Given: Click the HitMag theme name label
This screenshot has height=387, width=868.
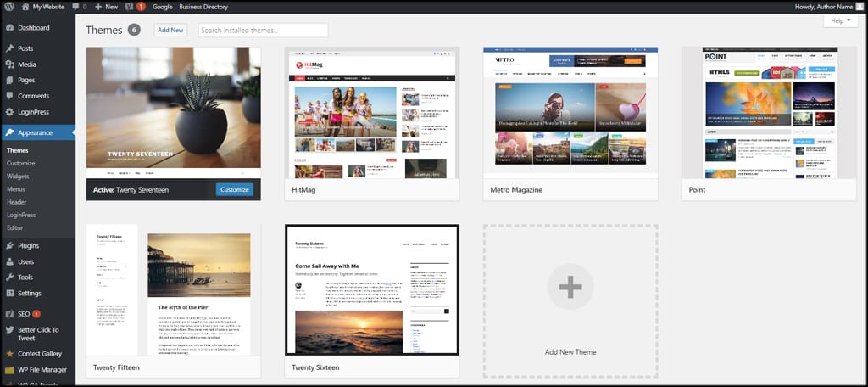Looking at the screenshot, I should (303, 189).
